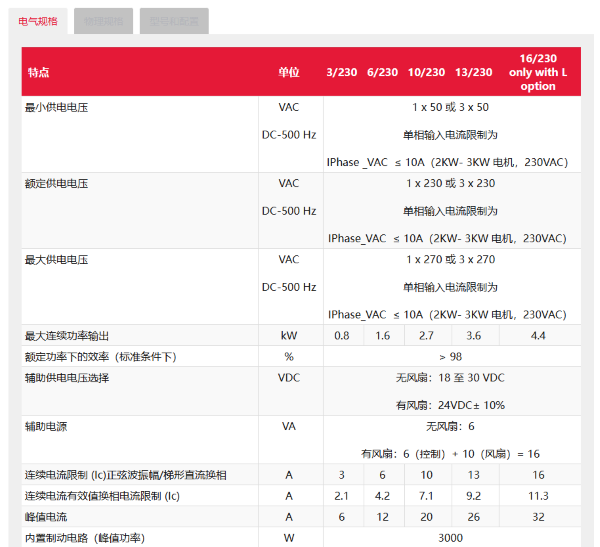Select the 0.8 power output value
The width and height of the screenshot is (600, 547).
(342, 336)
